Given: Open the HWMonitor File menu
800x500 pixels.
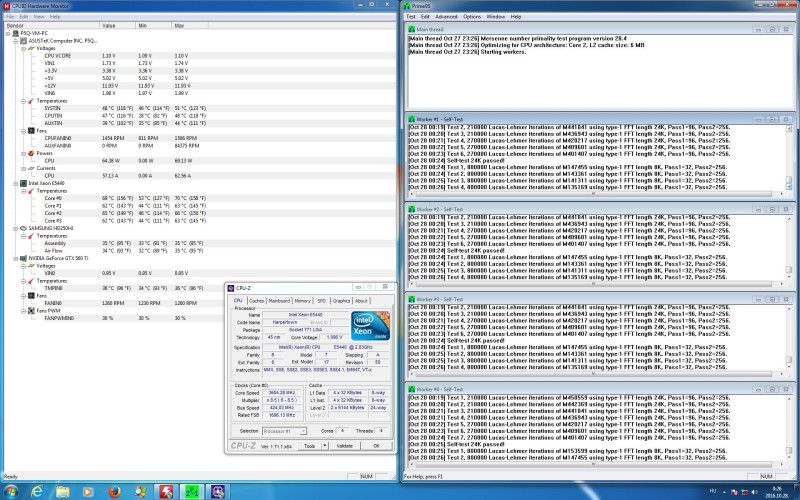Looking at the screenshot, I should point(10,17).
